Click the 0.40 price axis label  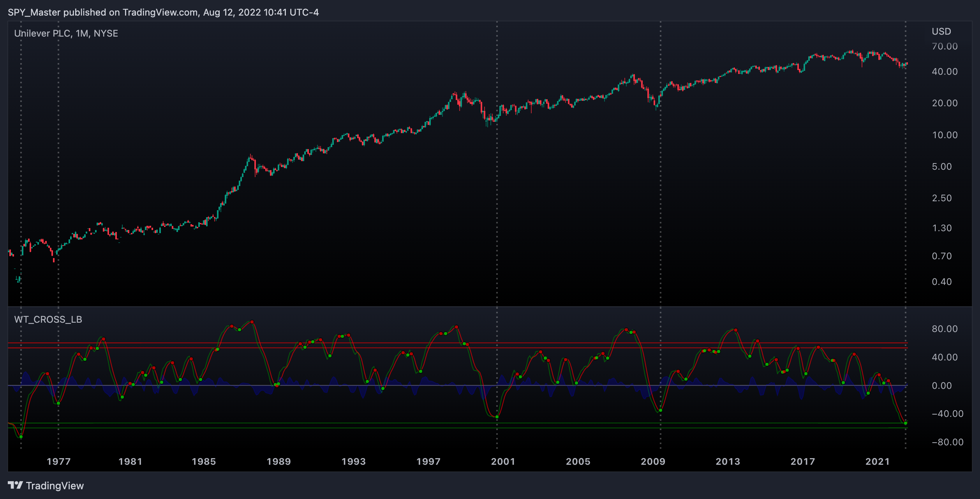point(941,282)
